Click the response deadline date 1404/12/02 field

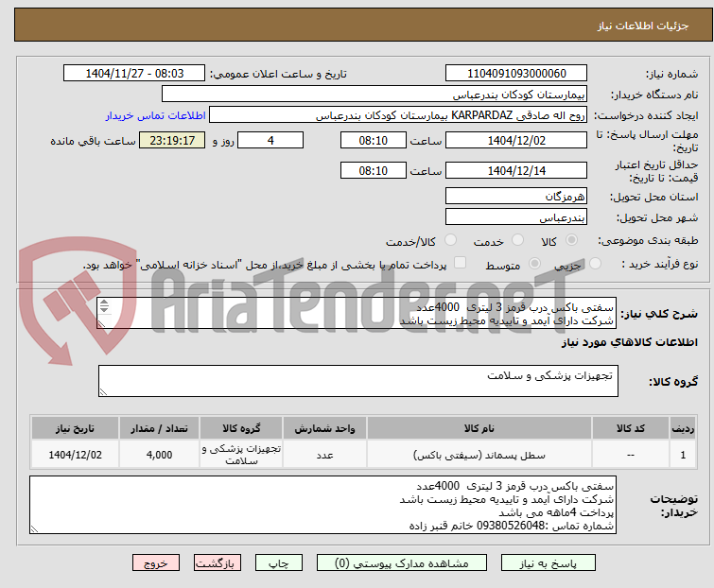(516, 140)
